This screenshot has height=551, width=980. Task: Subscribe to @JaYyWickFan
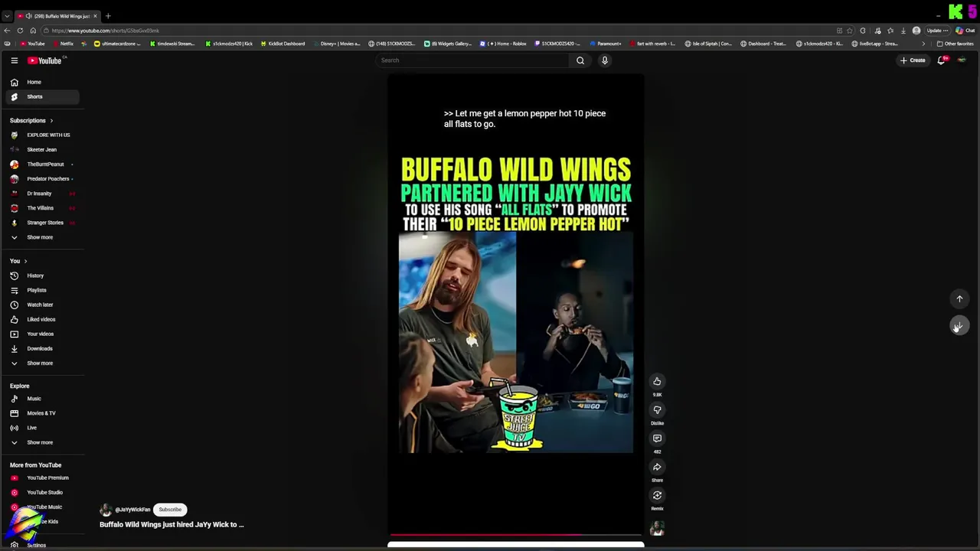pos(170,510)
